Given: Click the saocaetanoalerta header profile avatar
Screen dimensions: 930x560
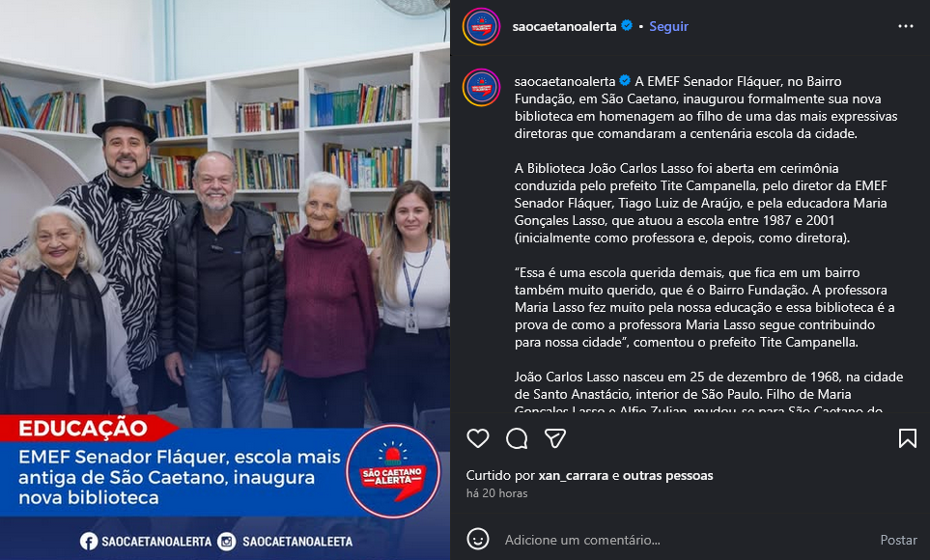Looking at the screenshot, I should click(x=482, y=27).
